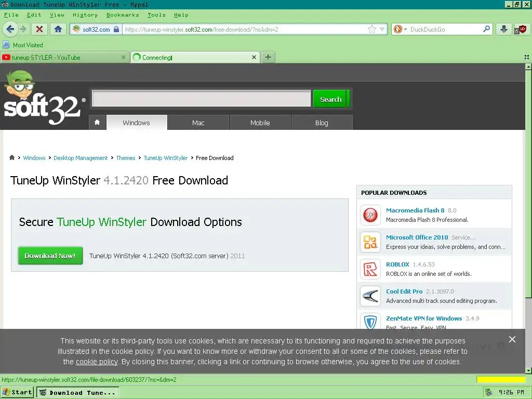Click the 9:26 PM taskbar clock

(x=511, y=392)
